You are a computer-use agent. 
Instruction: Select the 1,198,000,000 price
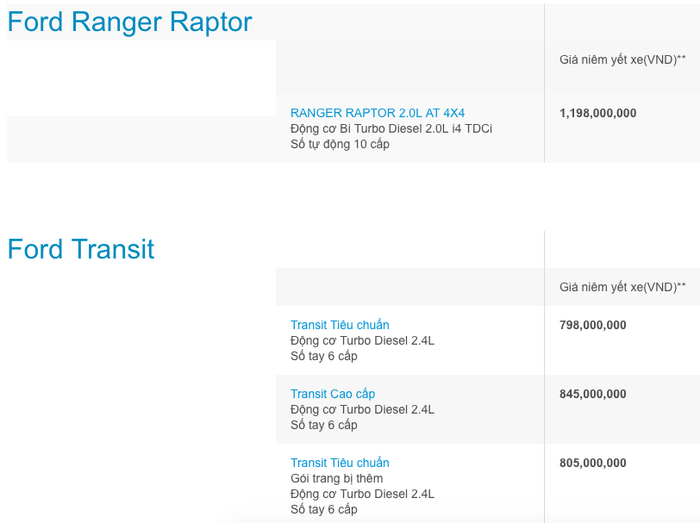(597, 113)
